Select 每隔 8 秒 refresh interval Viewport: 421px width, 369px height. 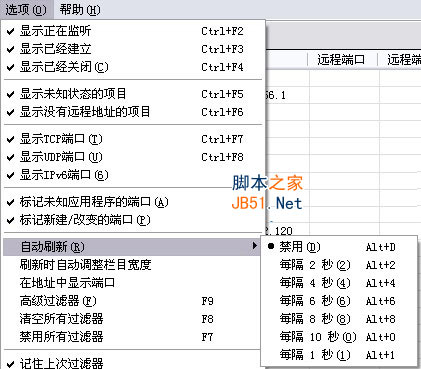tap(339, 319)
